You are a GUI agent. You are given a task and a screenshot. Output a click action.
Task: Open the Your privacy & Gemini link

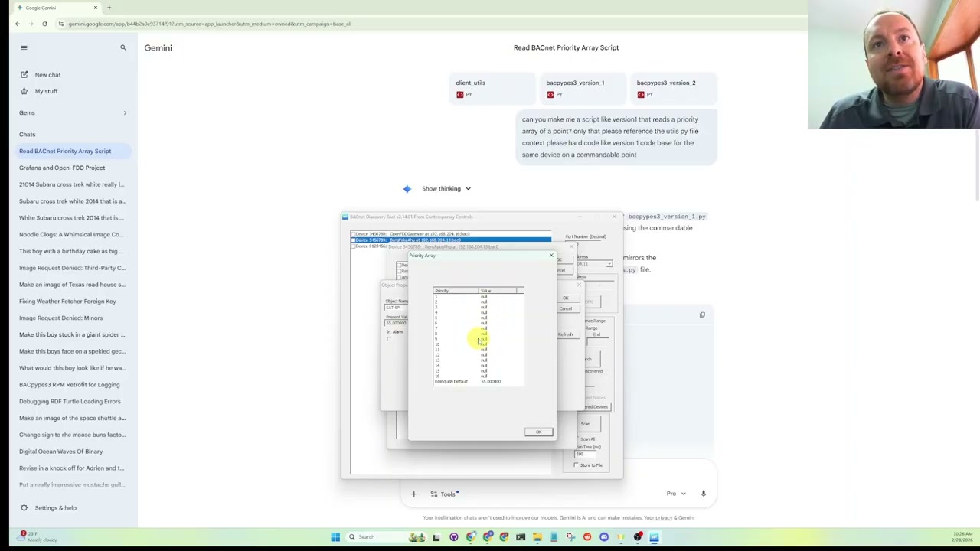(669, 518)
